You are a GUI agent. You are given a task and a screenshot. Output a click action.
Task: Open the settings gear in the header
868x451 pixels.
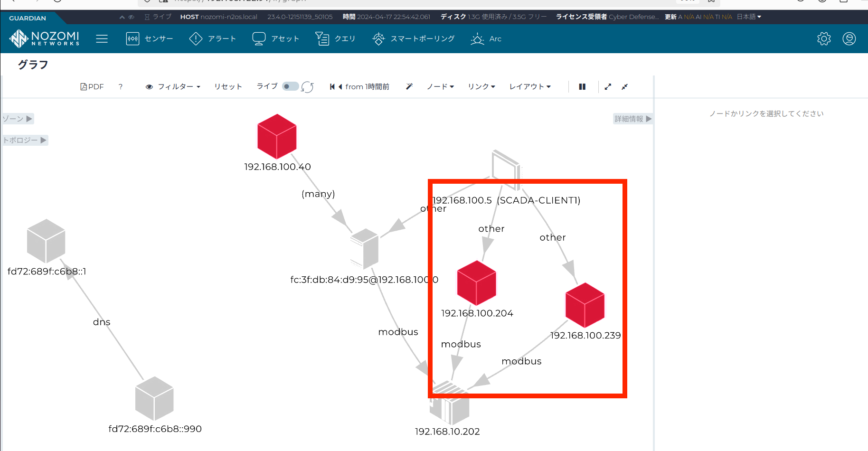pyautogui.click(x=824, y=39)
